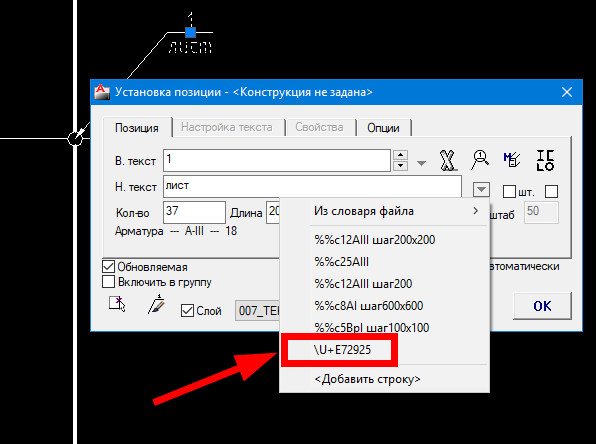Viewport: 596px width, 444px height.
Task: Confirm with the OK button
Action: coord(542,306)
